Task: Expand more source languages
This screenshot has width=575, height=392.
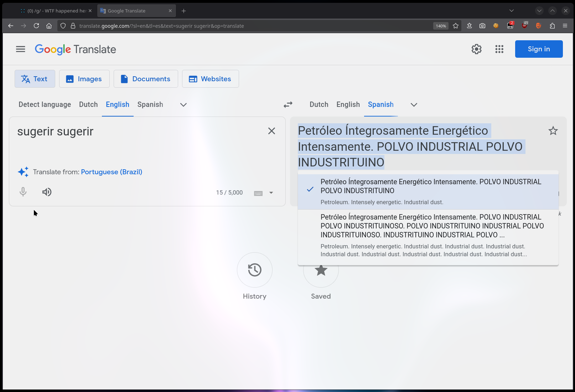Action: 183,105
